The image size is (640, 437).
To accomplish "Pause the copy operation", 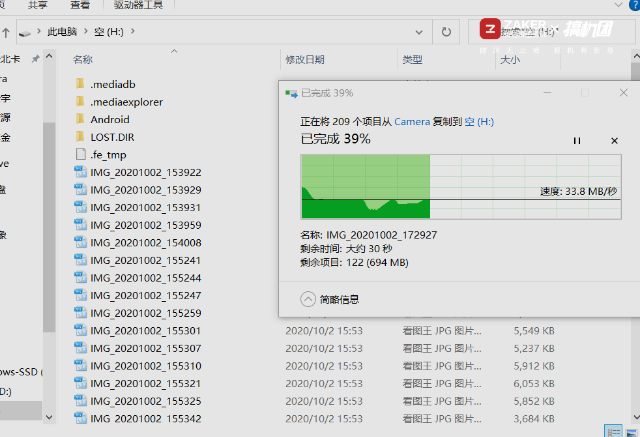I will (x=577, y=141).
